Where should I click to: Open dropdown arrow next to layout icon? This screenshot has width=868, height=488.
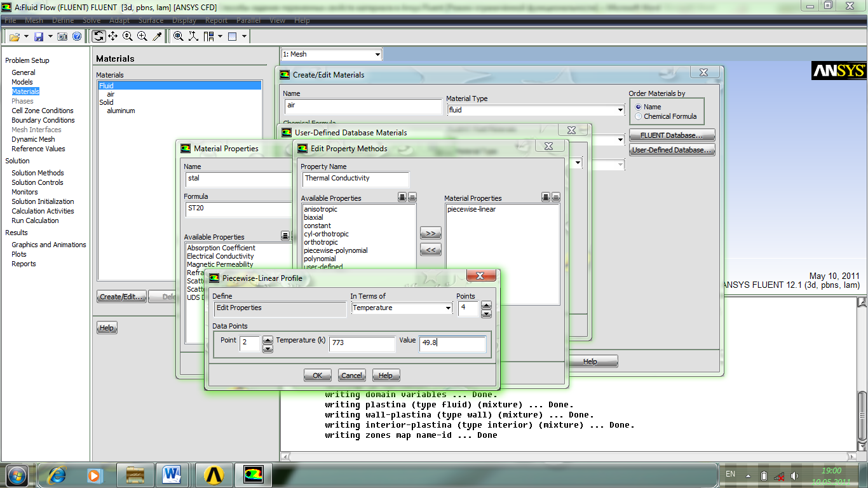pyautogui.click(x=220, y=36)
